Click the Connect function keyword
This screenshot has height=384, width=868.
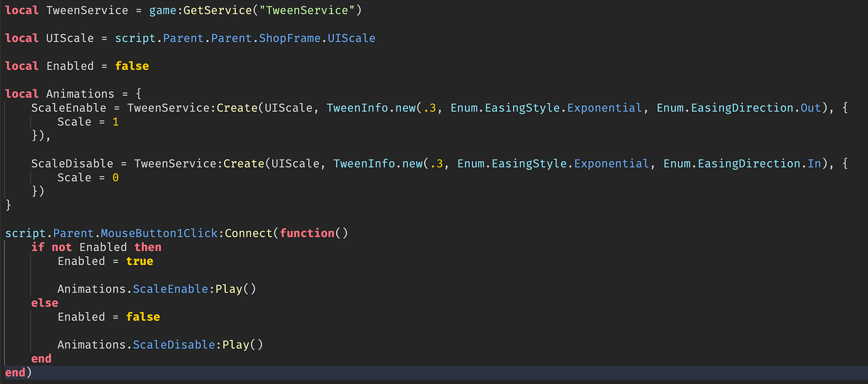(248, 232)
